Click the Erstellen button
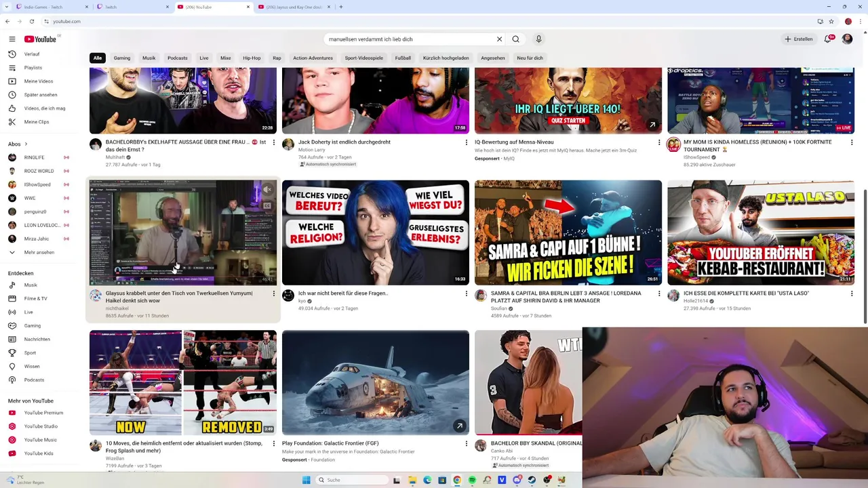The height and width of the screenshot is (488, 868). (x=799, y=39)
